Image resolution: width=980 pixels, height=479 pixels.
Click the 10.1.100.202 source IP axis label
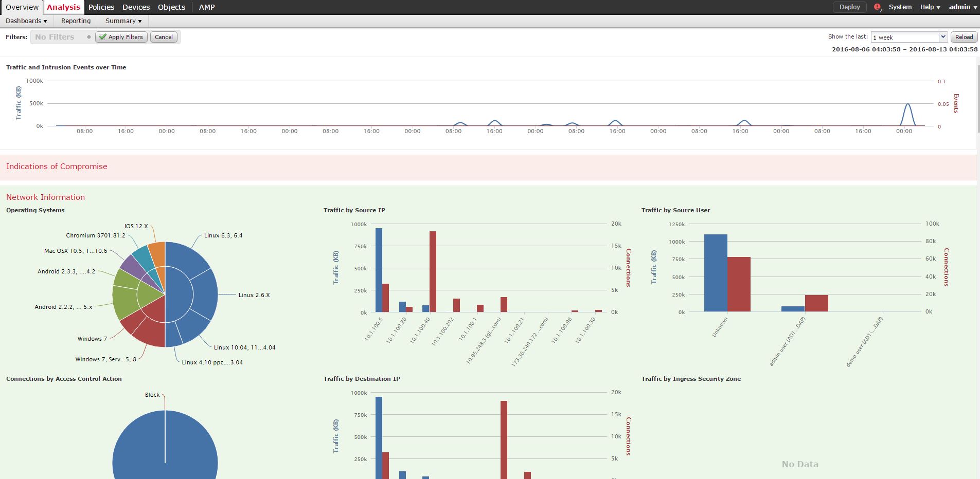[x=443, y=331]
